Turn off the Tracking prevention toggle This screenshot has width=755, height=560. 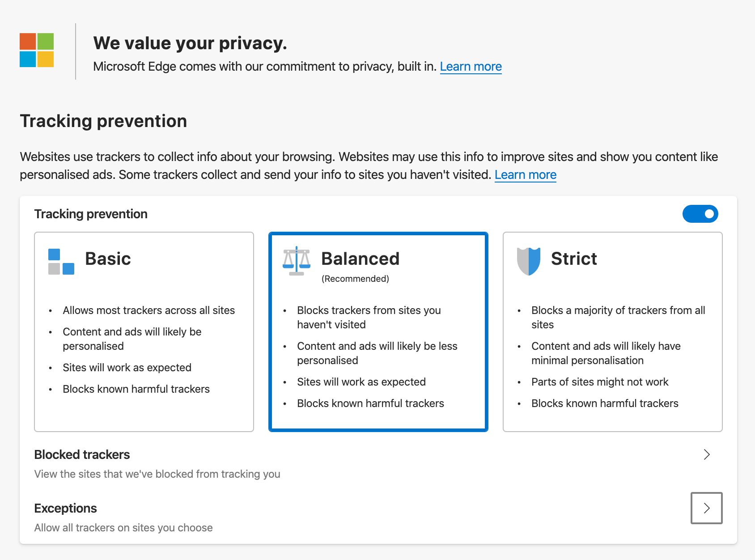tap(700, 214)
